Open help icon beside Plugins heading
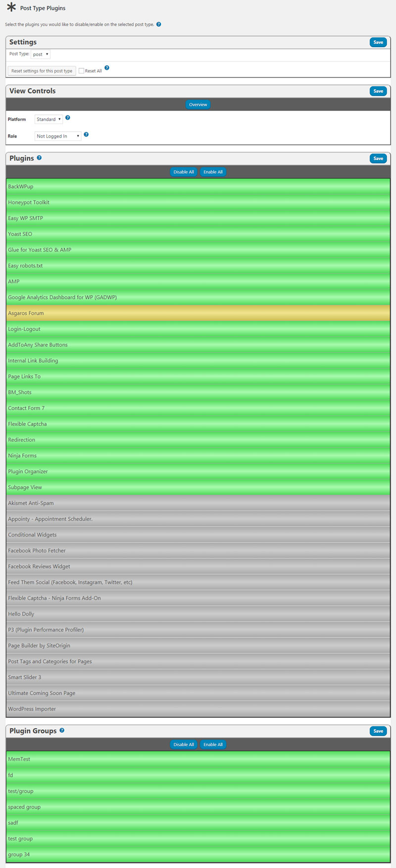Viewport: 396px width, 868px height. pos(39,158)
